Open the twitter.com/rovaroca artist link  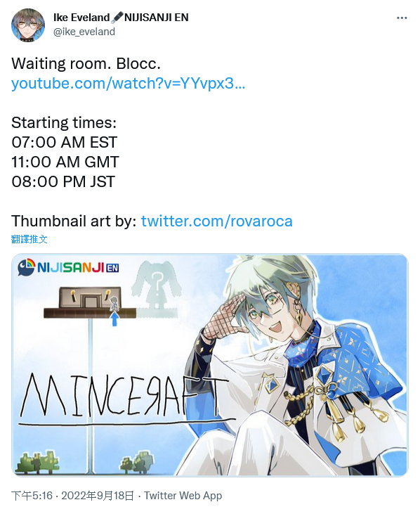pos(216,221)
